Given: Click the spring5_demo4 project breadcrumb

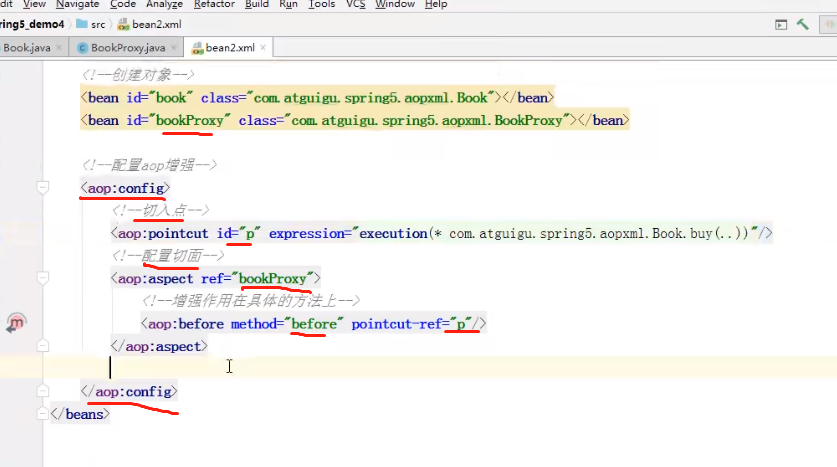Looking at the screenshot, I should click(x=32, y=25).
